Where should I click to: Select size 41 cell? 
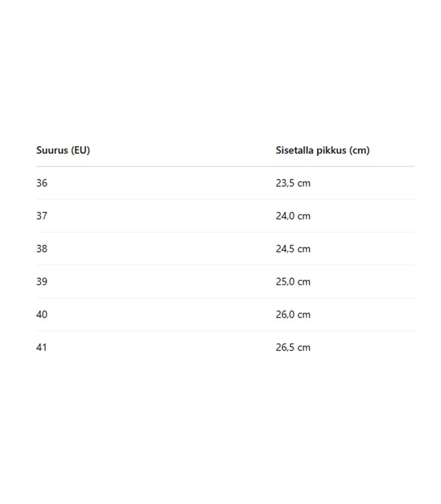42,347
